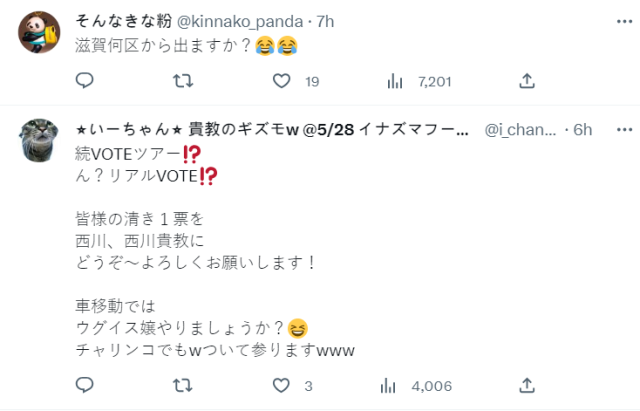Image resolution: width=640 pixels, height=411 pixels.
Task: Open the panda profile avatar
Action: point(40,33)
